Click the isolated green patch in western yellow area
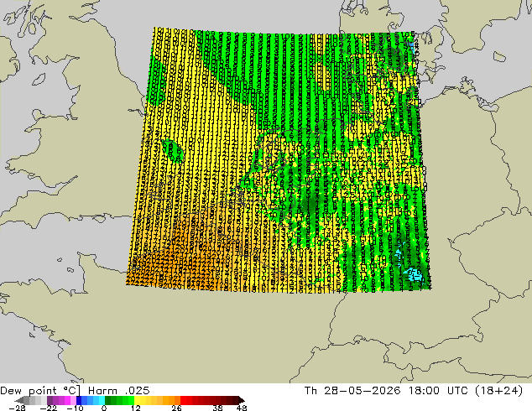 (172, 150)
